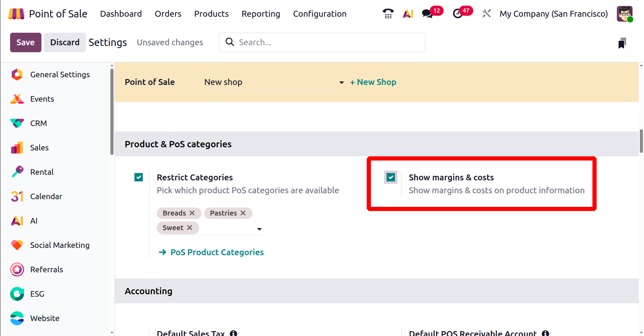Open the PoS categories tag dropdown arrow
The image size is (644, 336).
(x=259, y=229)
